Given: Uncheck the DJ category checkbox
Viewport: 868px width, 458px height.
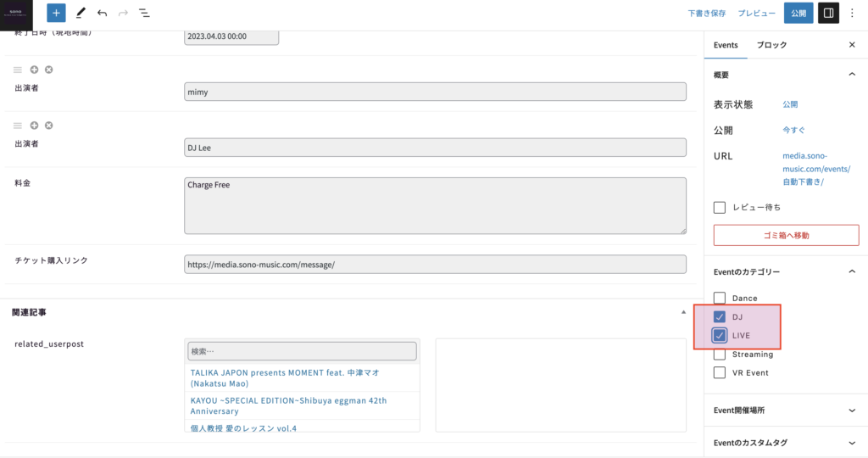Looking at the screenshot, I should tap(720, 316).
